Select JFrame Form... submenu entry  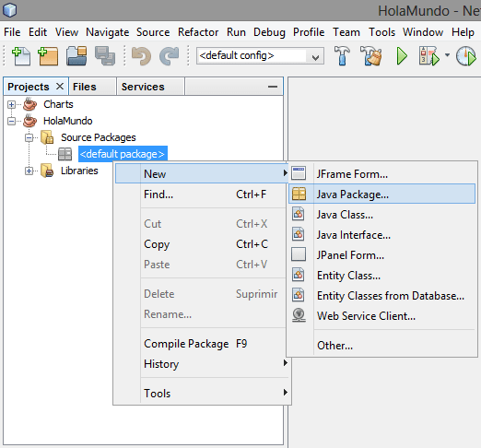pyautogui.click(x=382, y=174)
